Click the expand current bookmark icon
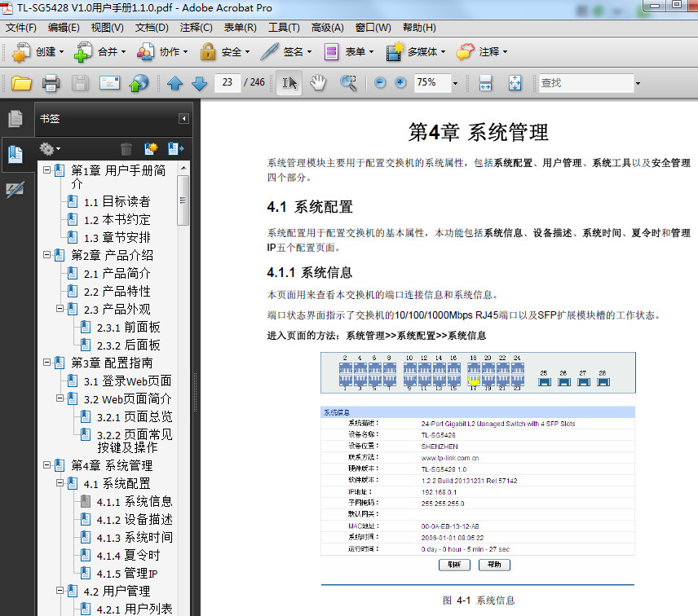 pos(176,148)
